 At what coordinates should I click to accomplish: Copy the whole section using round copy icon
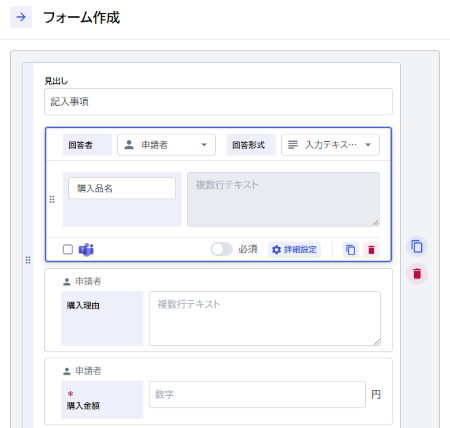tap(417, 246)
